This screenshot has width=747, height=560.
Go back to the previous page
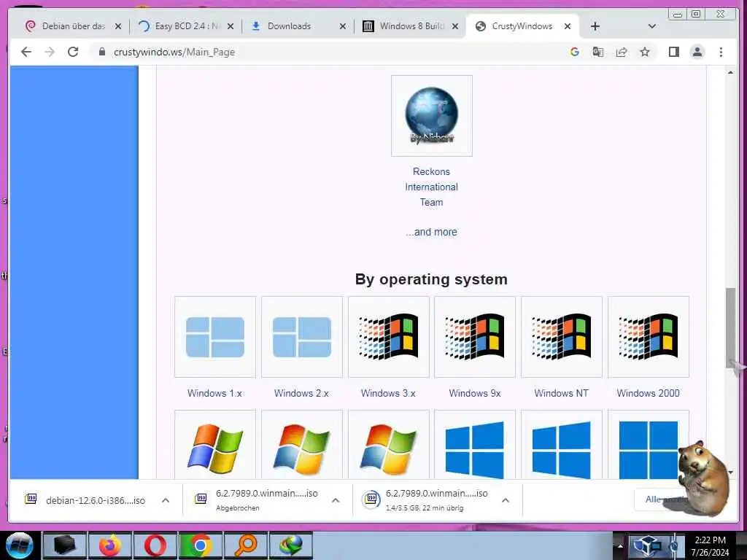(26, 52)
